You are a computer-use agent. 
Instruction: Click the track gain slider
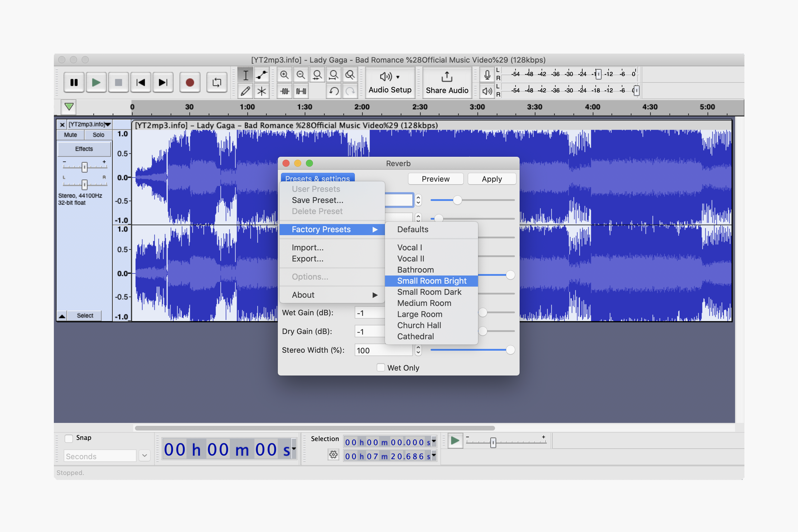pyautogui.click(x=85, y=167)
